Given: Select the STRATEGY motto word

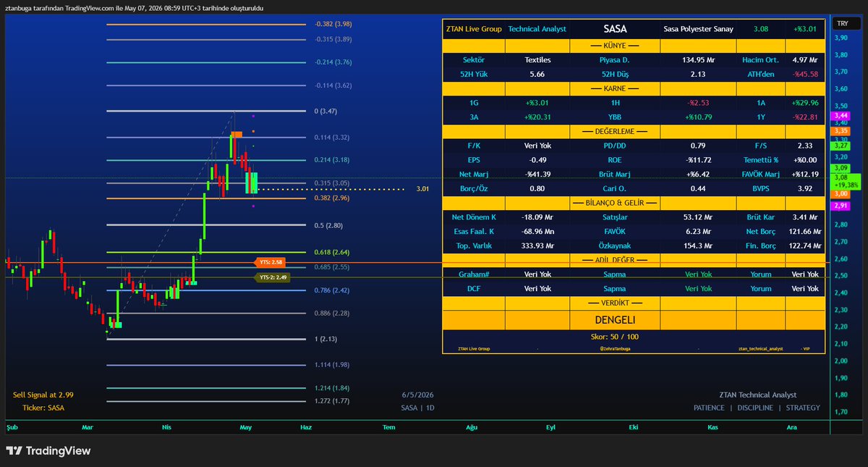Looking at the screenshot, I should point(802,408).
